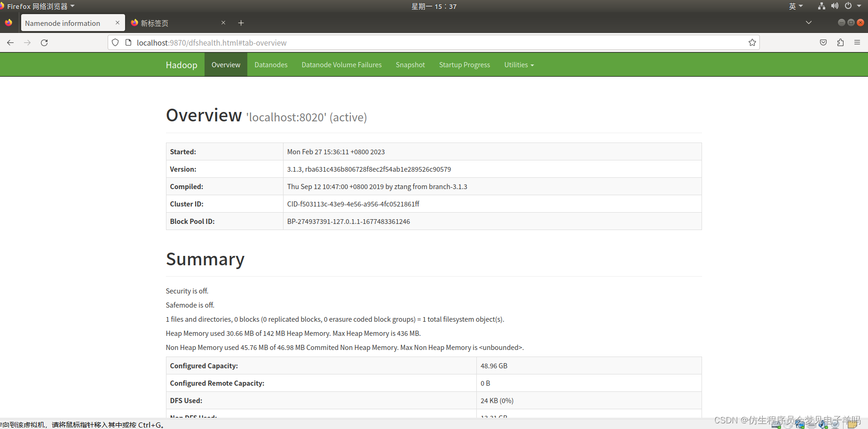Click the Hadoop brand link

pos(181,65)
